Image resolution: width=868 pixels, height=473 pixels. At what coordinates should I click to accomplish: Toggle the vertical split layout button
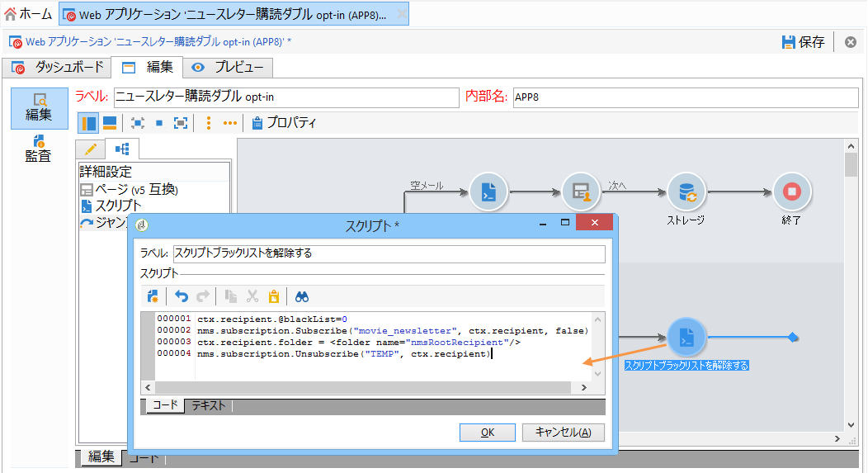[x=88, y=123]
